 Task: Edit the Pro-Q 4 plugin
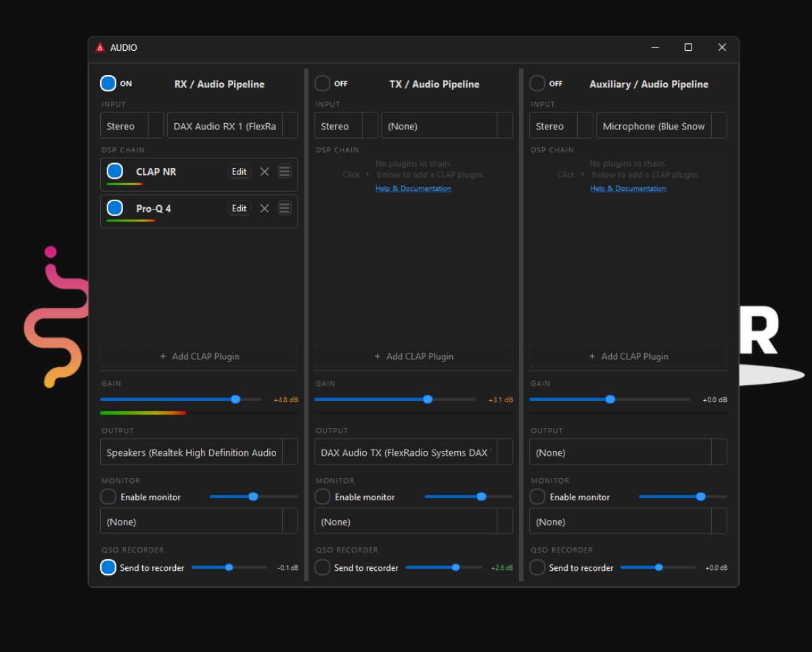tap(239, 208)
